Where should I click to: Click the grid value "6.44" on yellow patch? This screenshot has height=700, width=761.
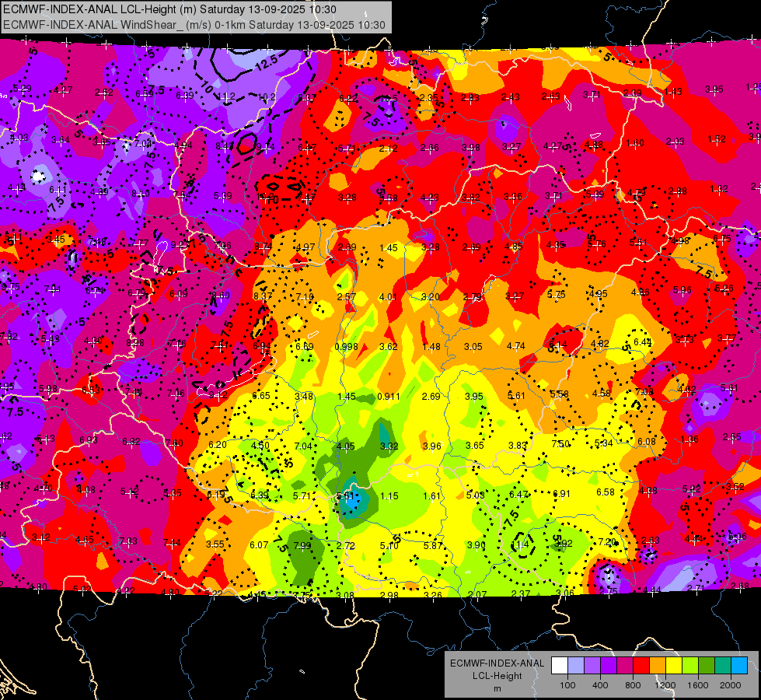point(643,342)
